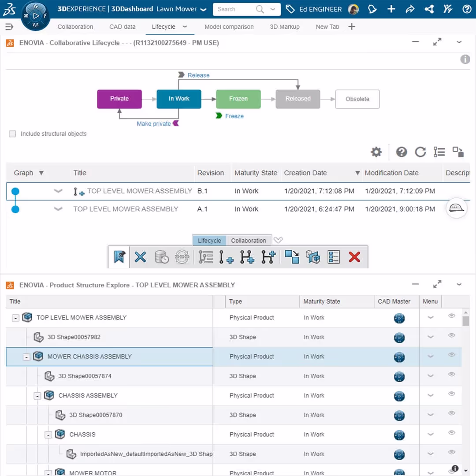Click the properties list toolbar icon
Screen dimensions: 476x476
pyautogui.click(x=334, y=257)
